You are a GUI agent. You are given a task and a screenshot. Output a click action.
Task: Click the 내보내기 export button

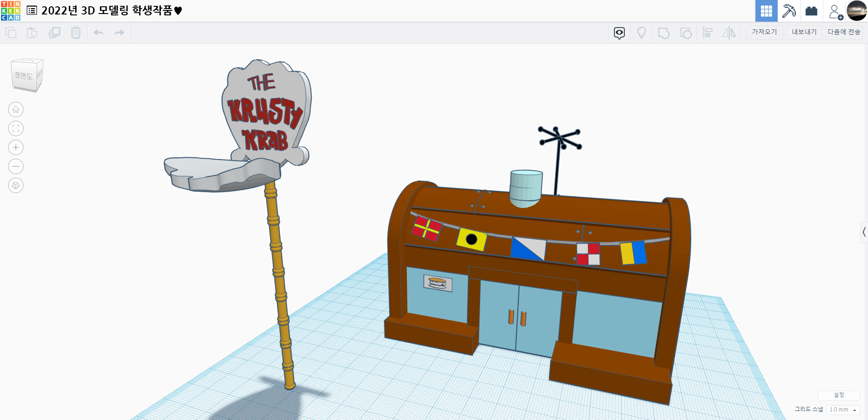tap(804, 32)
